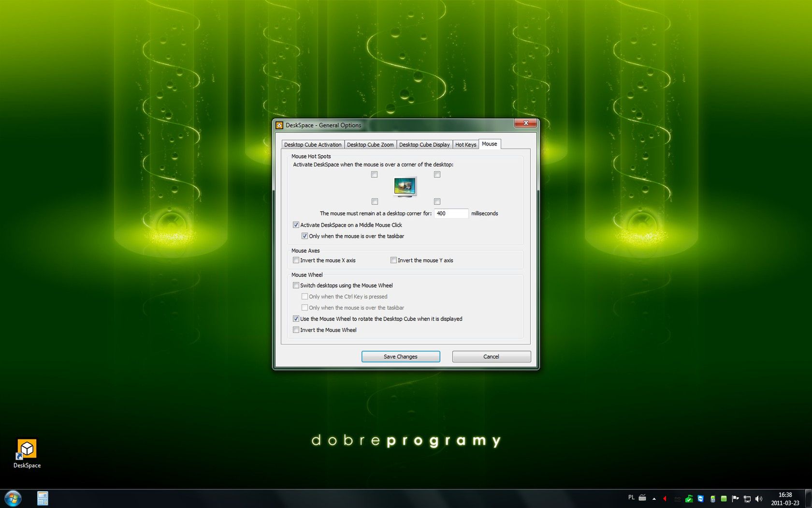Open the network tray icon

(x=747, y=498)
